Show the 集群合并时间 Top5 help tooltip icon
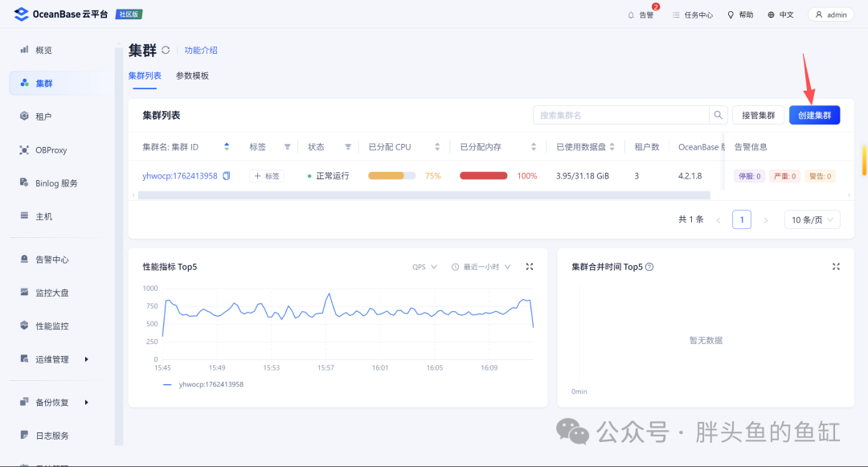Viewport: 868px width, 467px height. (650, 267)
